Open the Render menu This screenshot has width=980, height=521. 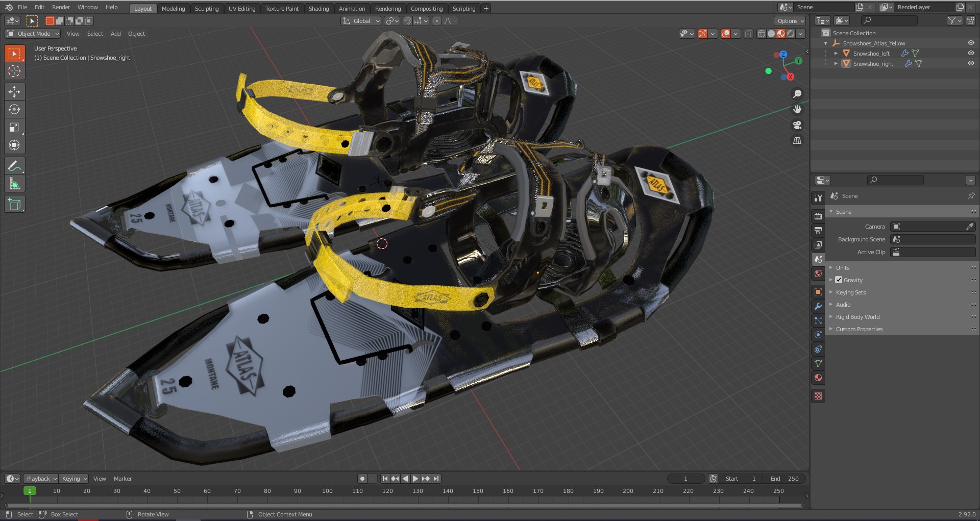[61, 7]
